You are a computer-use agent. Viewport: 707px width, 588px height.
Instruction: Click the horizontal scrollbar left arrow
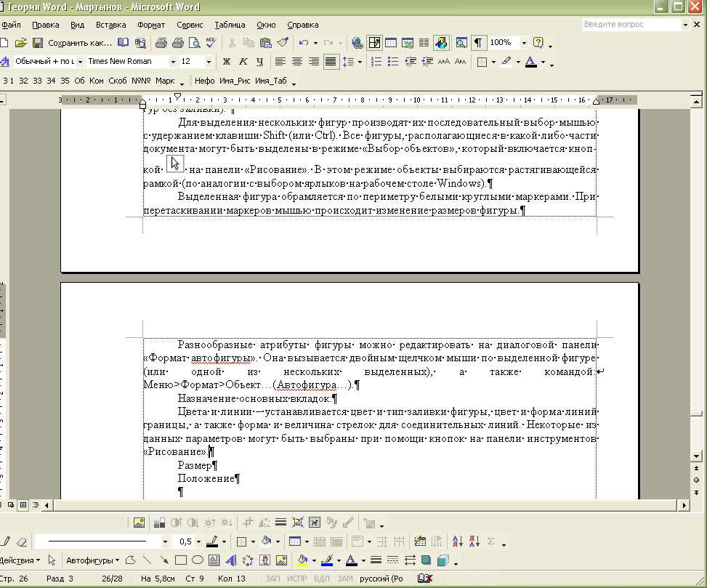pos(47,505)
